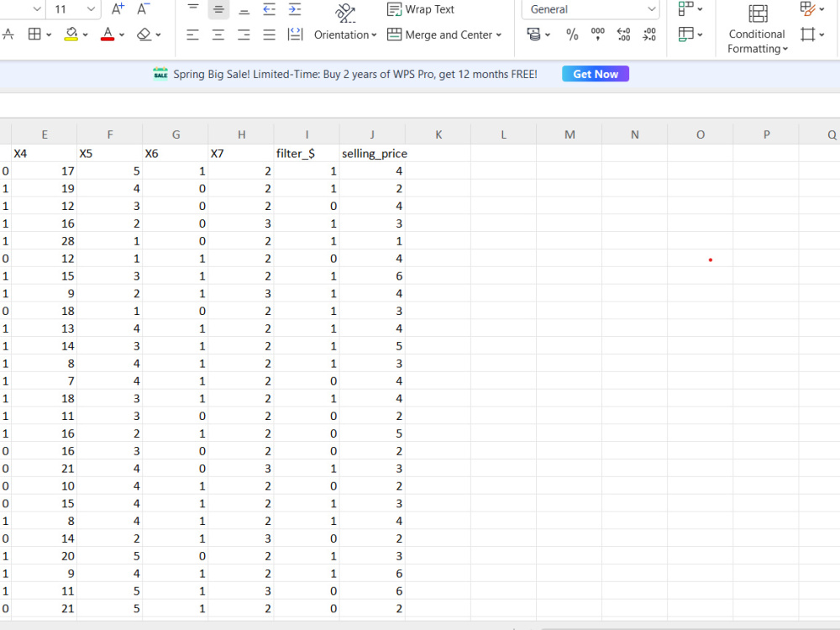This screenshot has height=630, width=840.
Task: Apply thousands separator (000) format
Action: [x=598, y=34]
